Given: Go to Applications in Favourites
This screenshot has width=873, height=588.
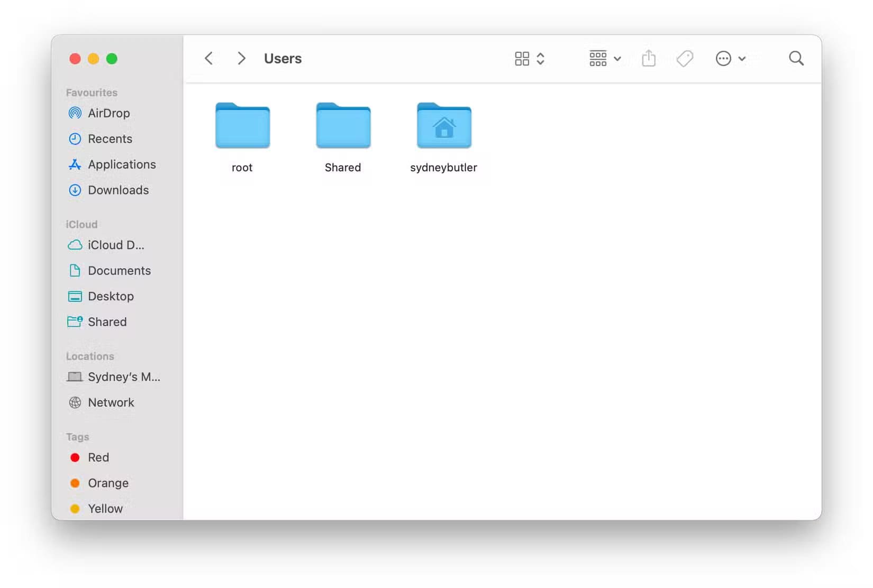Looking at the screenshot, I should click(121, 164).
